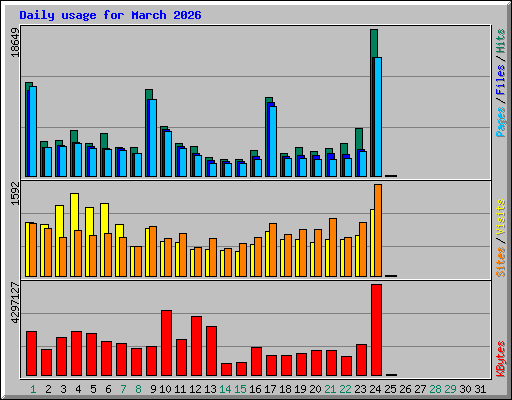This screenshot has width=512, height=400.
Task: Click the tall hits bar for day 24
Action: click(x=374, y=43)
